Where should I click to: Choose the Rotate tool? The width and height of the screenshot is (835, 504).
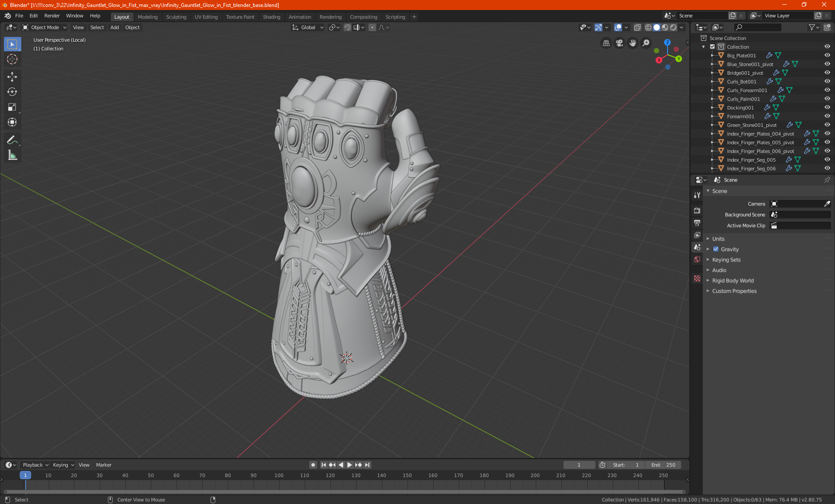(12, 92)
